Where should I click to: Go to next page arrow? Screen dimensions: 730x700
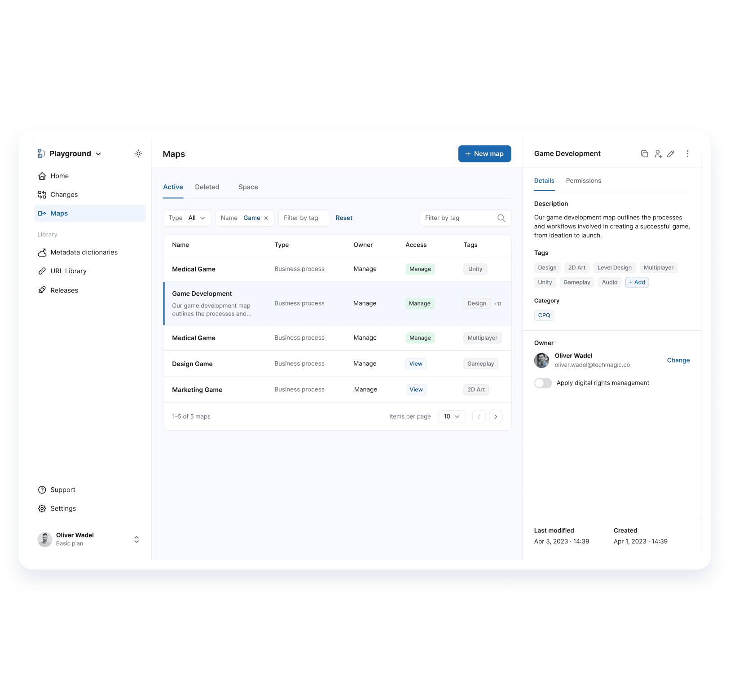496,416
